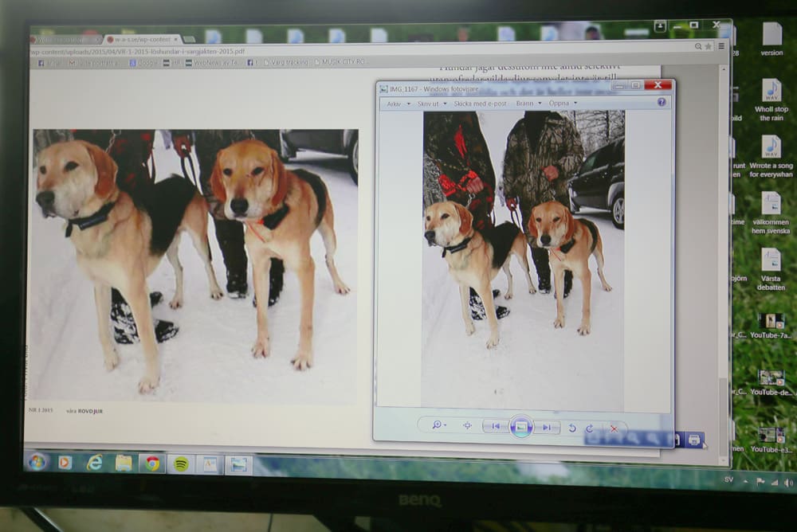Click the dog image in the Chrome PDF page
The width and height of the screenshot is (797, 532).
pyautogui.click(x=196, y=264)
